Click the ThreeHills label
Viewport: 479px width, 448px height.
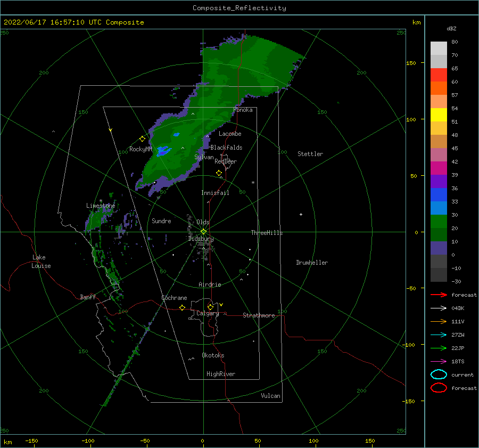click(267, 233)
